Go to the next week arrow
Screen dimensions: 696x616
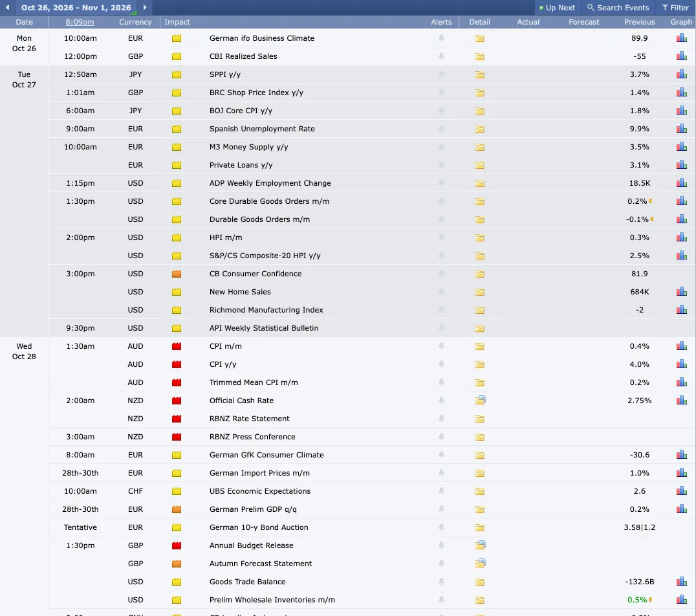point(145,8)
